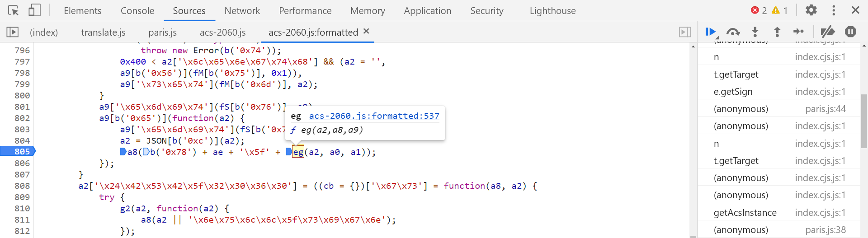This screenshot has width=868, height=238.
Task: Open the three-dot customize DevTools menu
Action: pos(834,10)
